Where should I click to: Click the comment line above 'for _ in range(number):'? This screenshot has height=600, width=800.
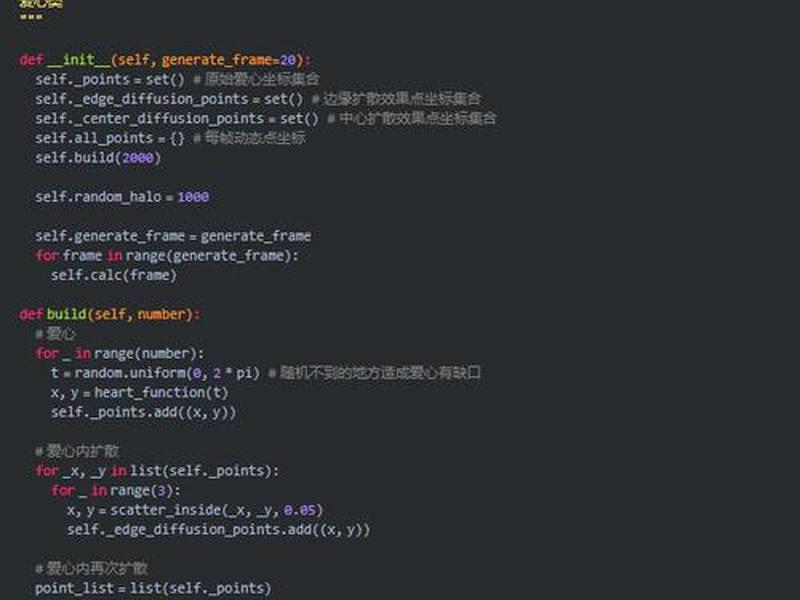point(55,334)
